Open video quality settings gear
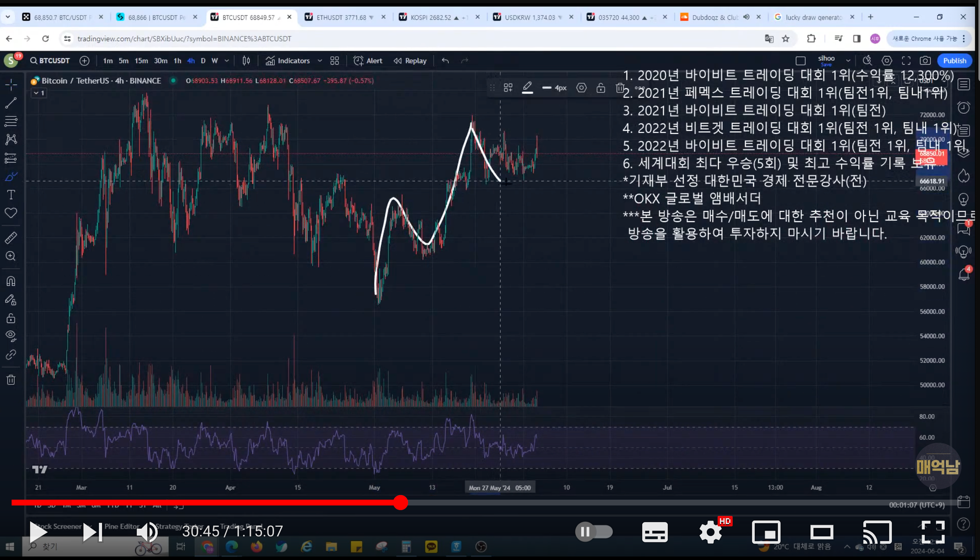Image resolution: width=980 pixels, height=560 pixels. pyautogui.click(x=711, y=532)
